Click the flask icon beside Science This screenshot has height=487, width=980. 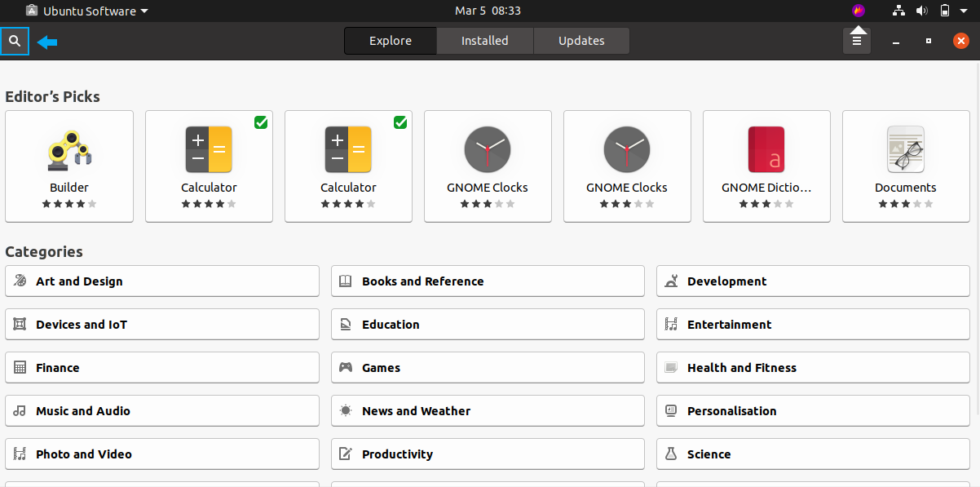coord(671,454)
